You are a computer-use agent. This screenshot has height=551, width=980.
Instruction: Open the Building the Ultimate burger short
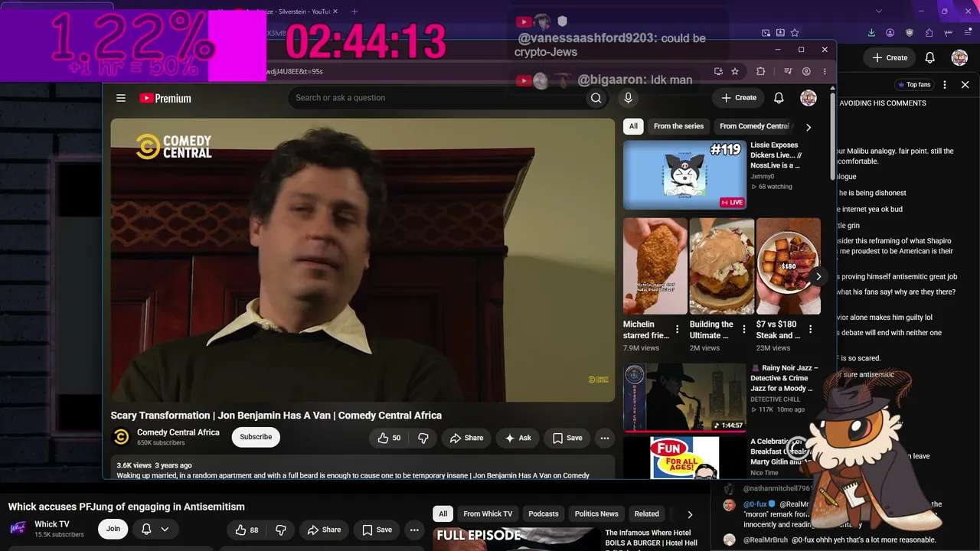coord(722,266)
